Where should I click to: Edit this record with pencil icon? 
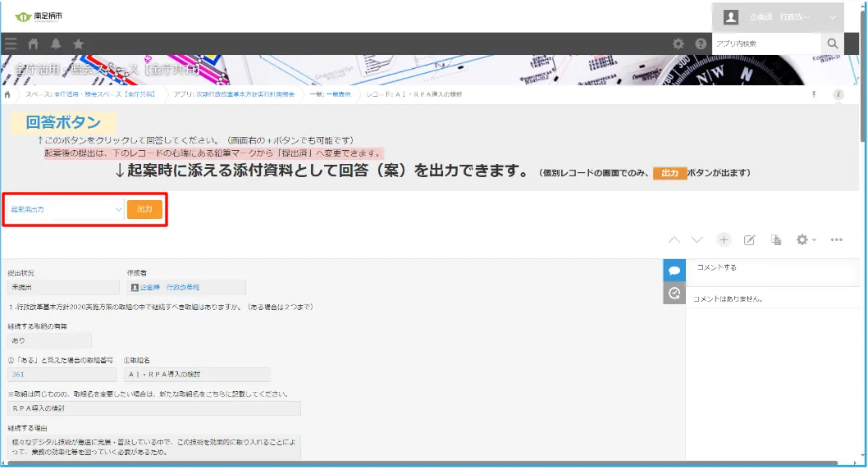[x=749, y=239]
